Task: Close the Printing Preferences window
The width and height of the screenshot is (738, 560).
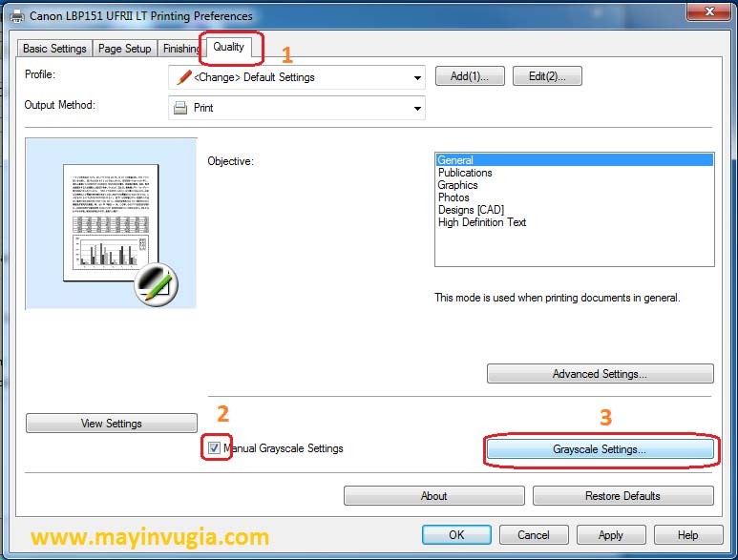Action: pos(709,11)
